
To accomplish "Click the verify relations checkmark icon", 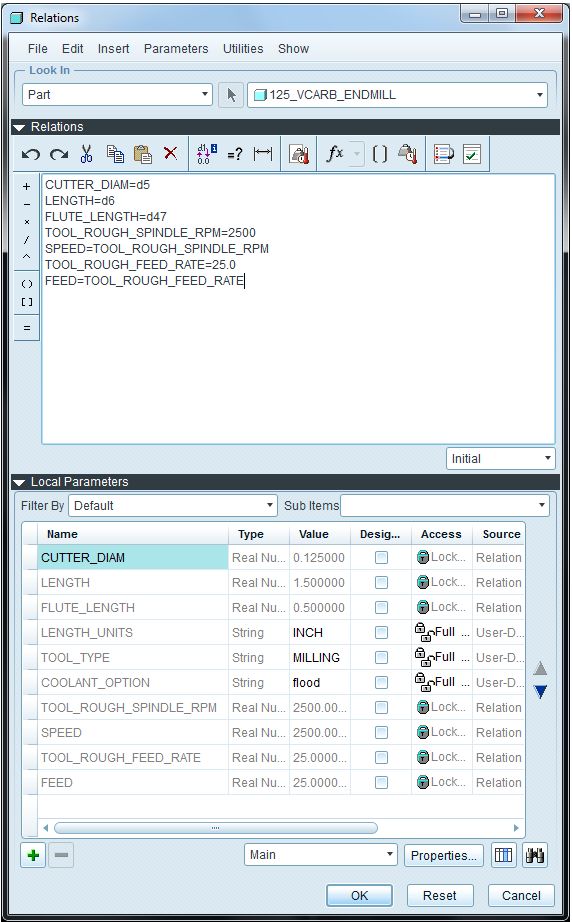I will (472, 154).
